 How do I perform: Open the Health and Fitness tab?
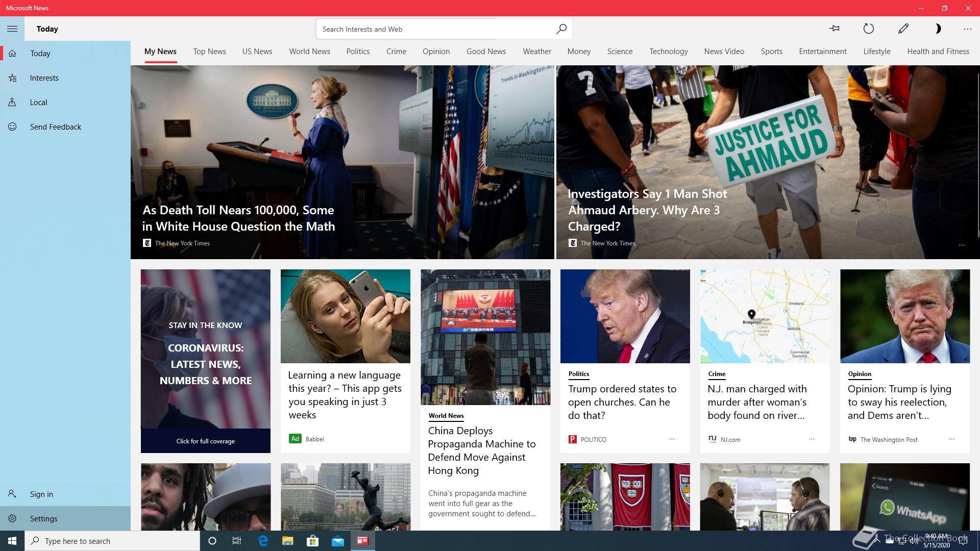click(x=938, y=52)
